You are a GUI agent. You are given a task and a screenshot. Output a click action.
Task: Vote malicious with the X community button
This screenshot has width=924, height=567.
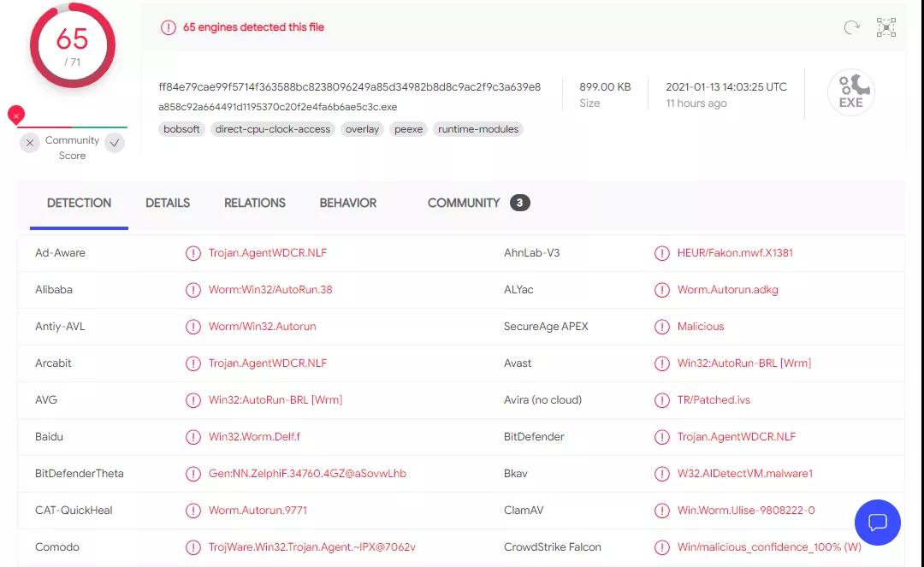pos(30,144)
